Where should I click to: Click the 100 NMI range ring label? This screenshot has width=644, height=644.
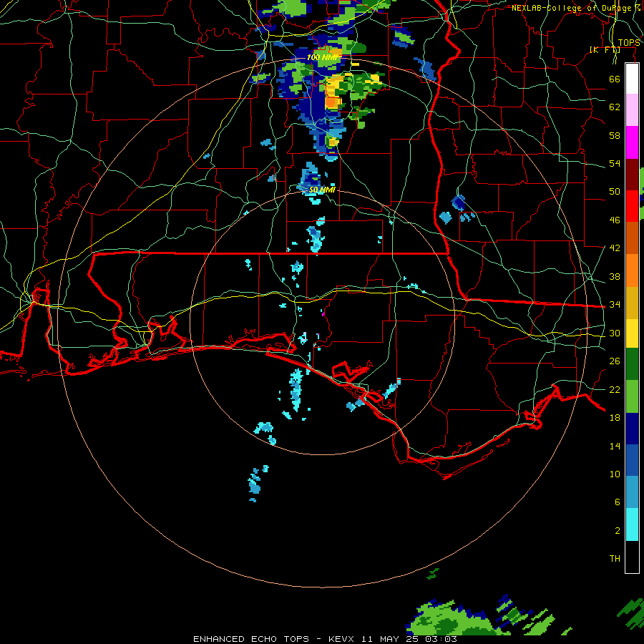click(x=323, y=57)
